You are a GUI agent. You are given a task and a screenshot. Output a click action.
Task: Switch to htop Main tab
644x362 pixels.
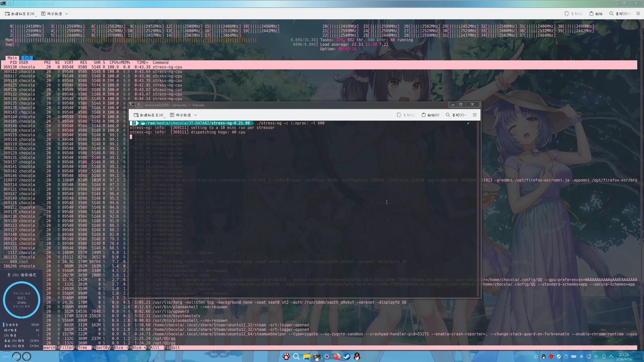pos(12,58)
